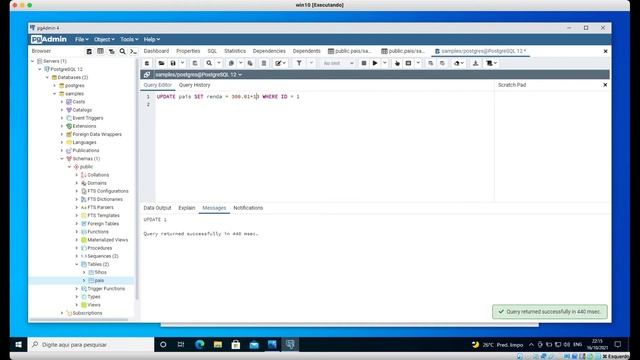640x360 pixels.
Task: Open the Copy options dropdown arrow
Action: [x=241, y=63]
